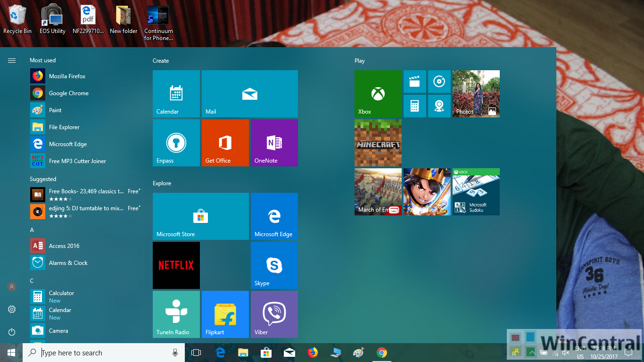
Task: Open Mail from the taskbar
Action: tap(289, 353)
